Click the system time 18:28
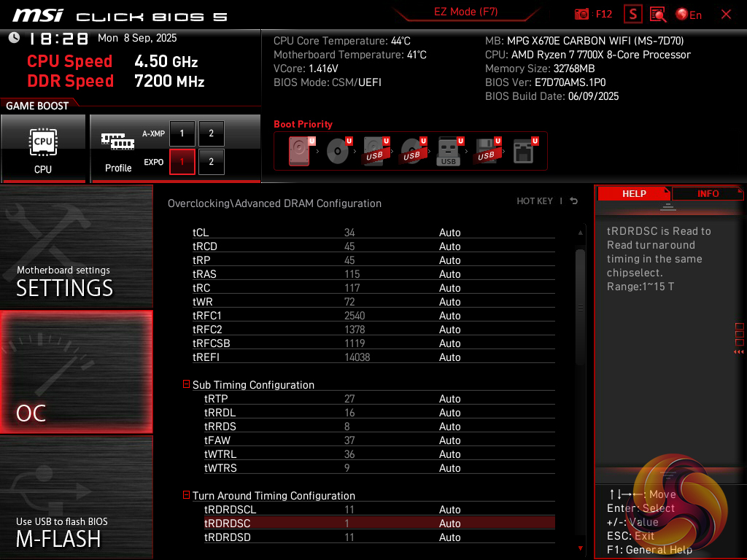The height and width of the screenshot is (560, 747). coord(58,39)
